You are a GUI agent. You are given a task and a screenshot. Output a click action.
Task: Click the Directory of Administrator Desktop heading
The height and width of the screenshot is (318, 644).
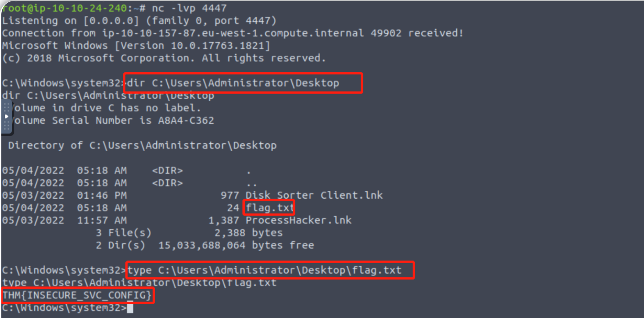143,145
